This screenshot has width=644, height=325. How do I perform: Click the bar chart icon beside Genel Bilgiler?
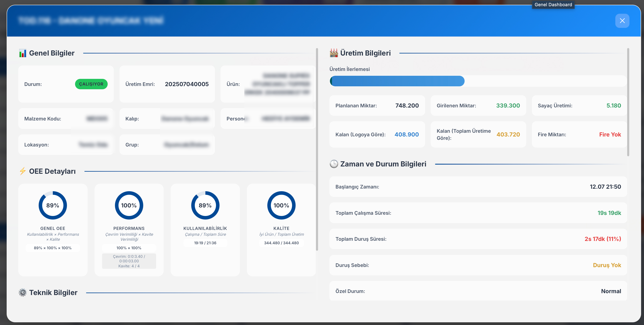pos(22,53)
